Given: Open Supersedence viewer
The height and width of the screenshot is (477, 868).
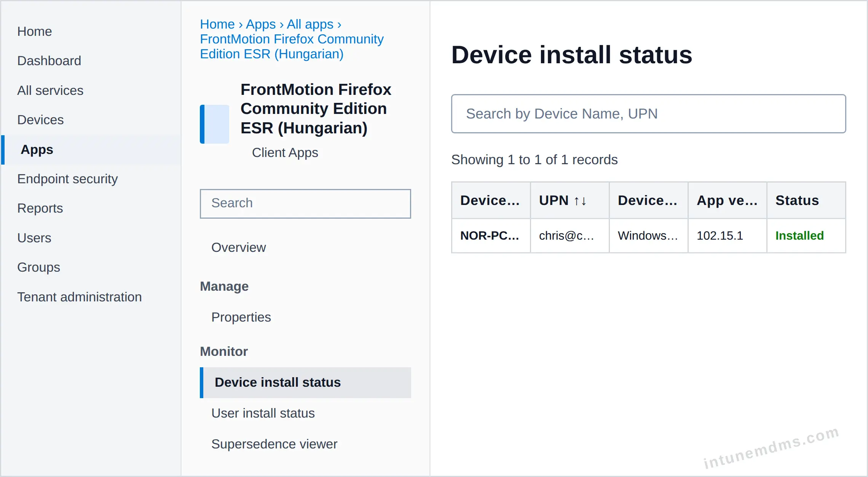Looking at the screenshot, I should coord(274,444).
